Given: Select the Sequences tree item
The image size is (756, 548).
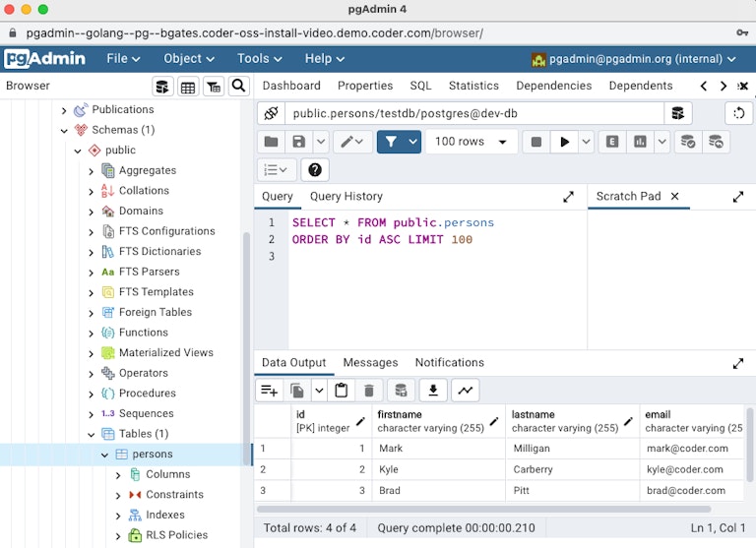Looking at the screenshot, I should click(146, 413).
